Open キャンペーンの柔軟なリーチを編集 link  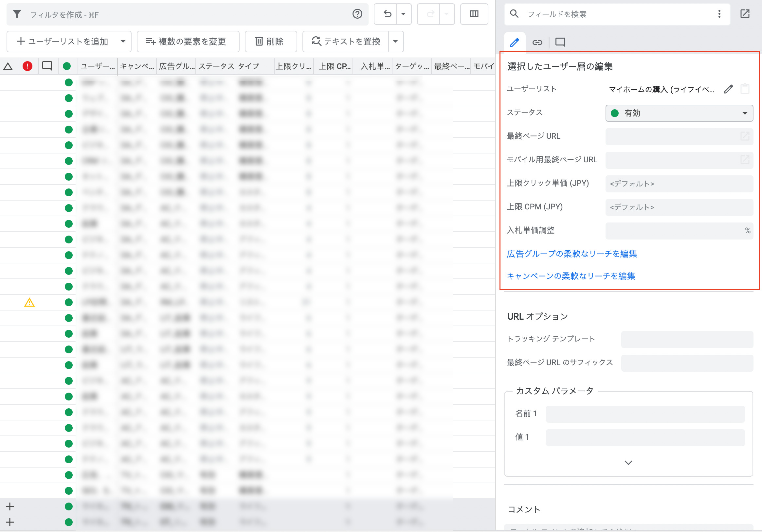pyautogui.click(x=571, y=276)
